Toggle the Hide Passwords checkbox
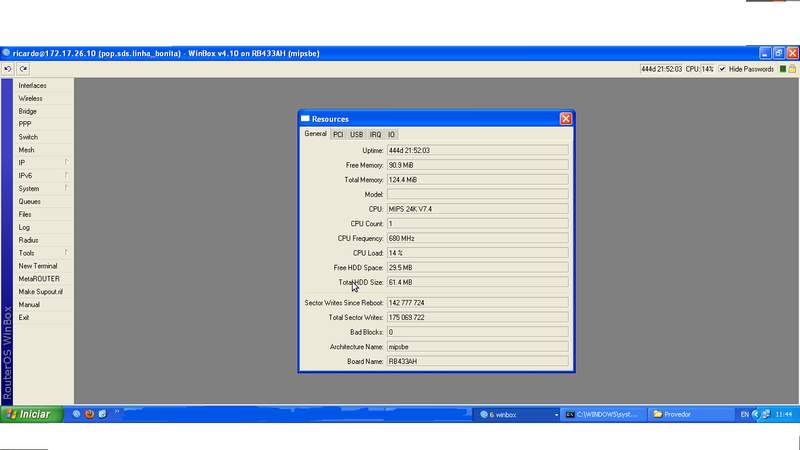This screenshot has width=800, height=450. [722, 69]
